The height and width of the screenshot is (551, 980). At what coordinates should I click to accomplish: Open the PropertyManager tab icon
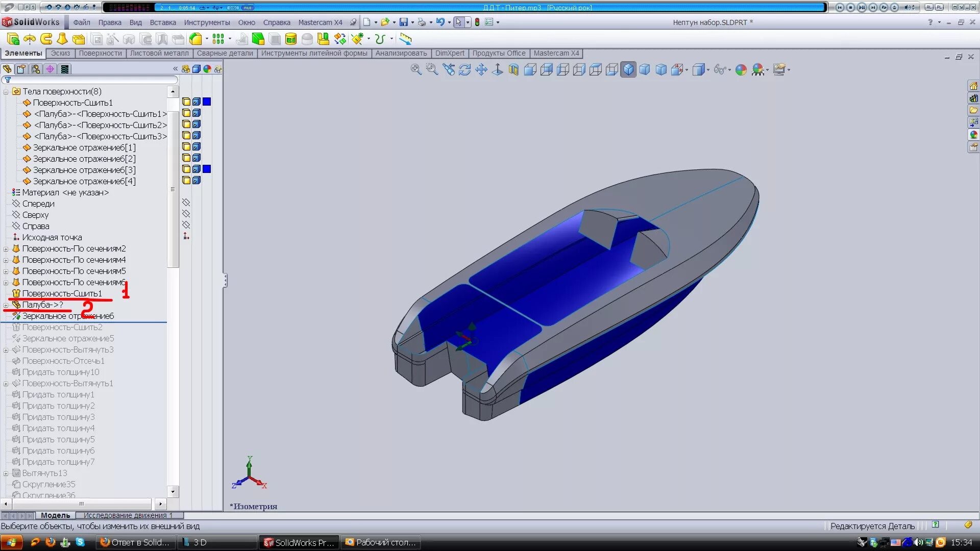21,69
